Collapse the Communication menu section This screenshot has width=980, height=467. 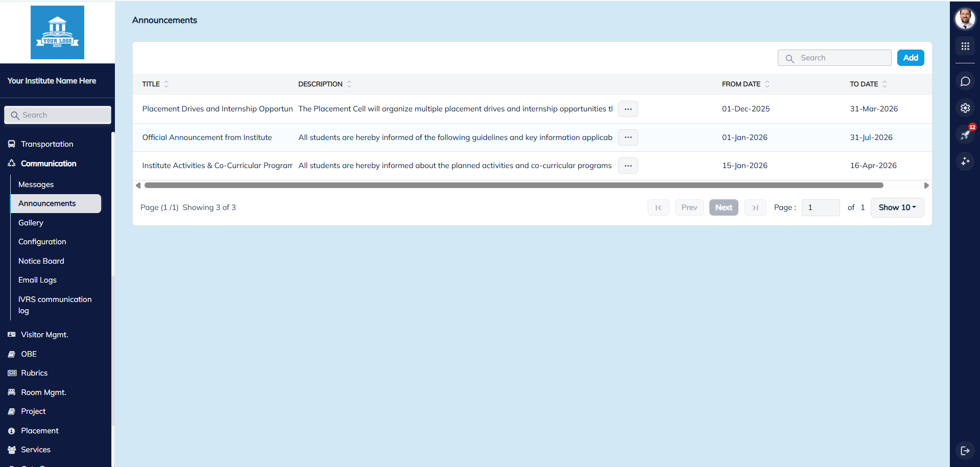pos(49,164)
